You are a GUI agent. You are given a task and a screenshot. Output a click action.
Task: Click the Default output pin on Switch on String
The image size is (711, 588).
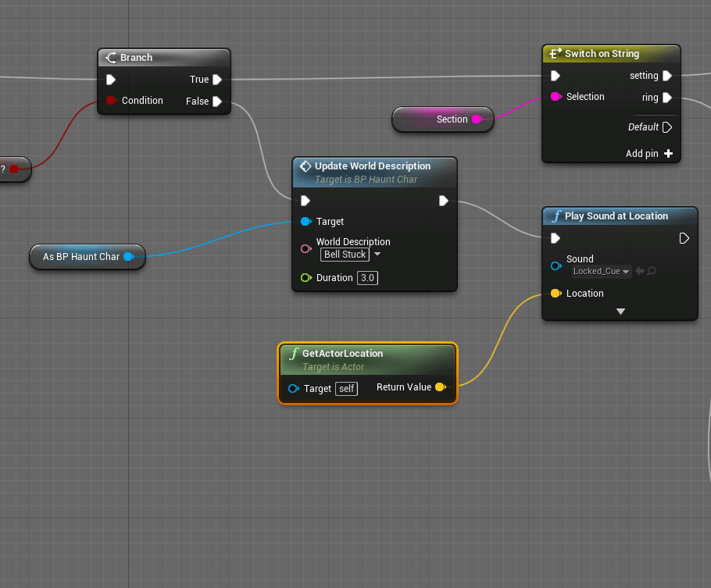[666, 127]
